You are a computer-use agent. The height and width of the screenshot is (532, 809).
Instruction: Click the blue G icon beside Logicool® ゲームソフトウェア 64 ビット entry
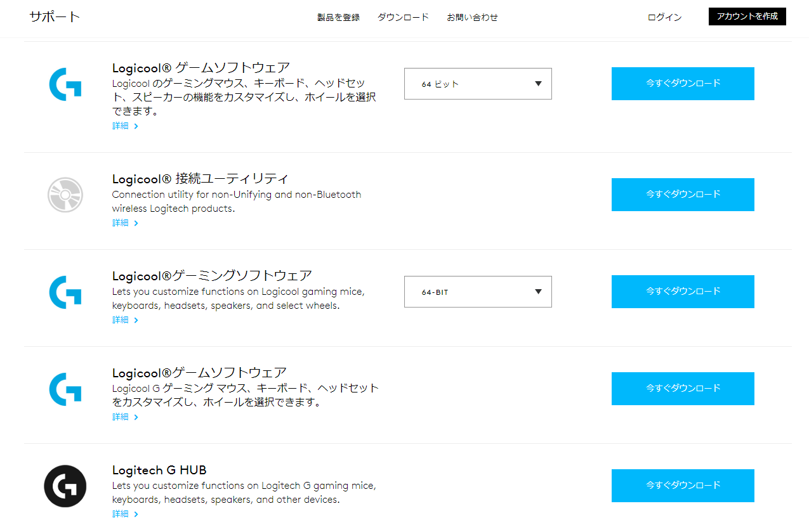click(x=65, y=84)
